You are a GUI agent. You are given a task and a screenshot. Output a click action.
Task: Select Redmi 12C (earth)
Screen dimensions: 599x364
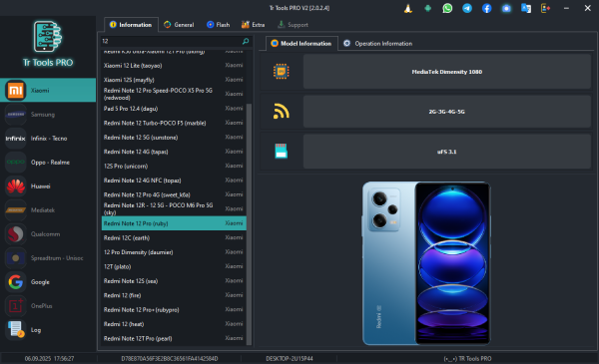click(174, 237)
